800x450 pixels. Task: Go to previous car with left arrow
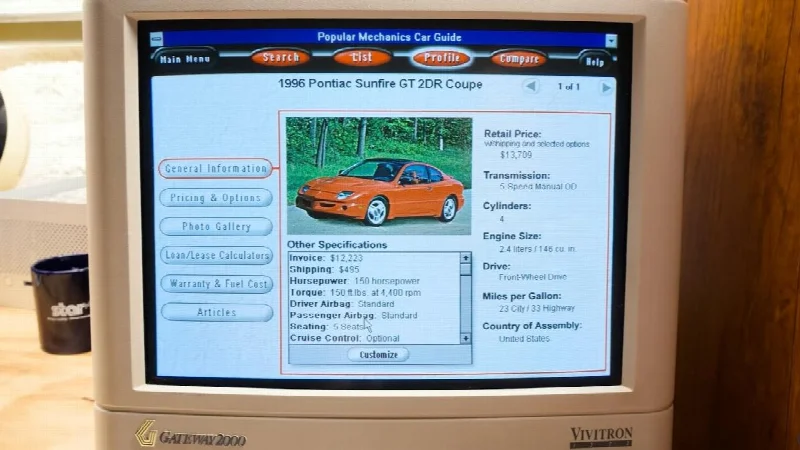(x=531, y=86)
